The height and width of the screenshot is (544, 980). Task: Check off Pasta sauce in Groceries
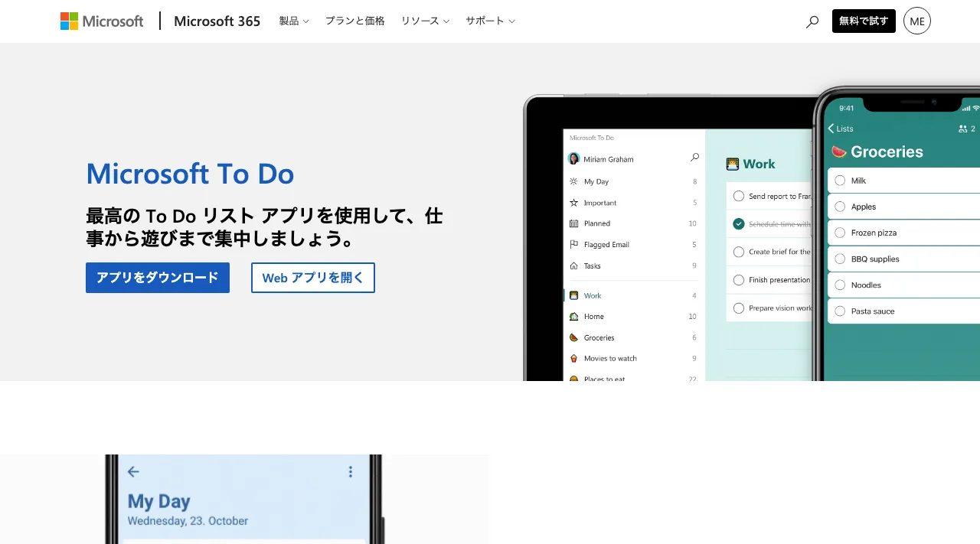pos(840,311)
